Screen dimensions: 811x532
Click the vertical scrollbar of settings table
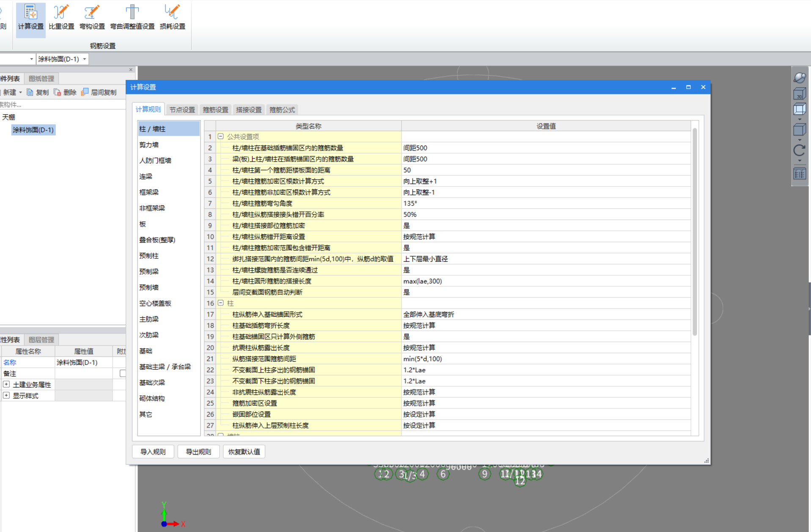(695, 232)
